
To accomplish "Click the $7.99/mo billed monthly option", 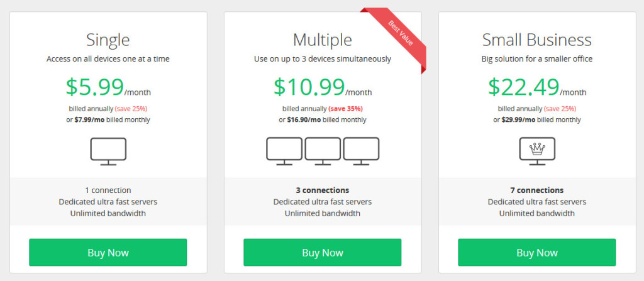I will (108, 120).
